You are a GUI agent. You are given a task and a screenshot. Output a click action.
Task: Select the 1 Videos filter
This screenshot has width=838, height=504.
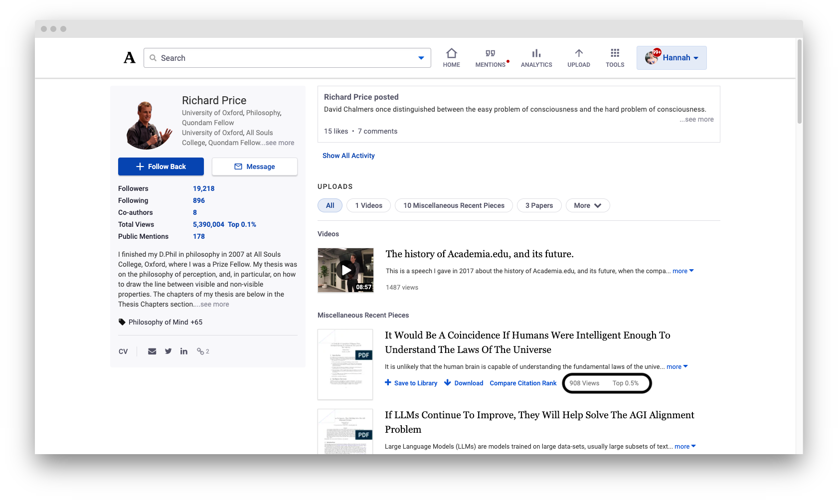pyautogui.click(x=369, y=205)
